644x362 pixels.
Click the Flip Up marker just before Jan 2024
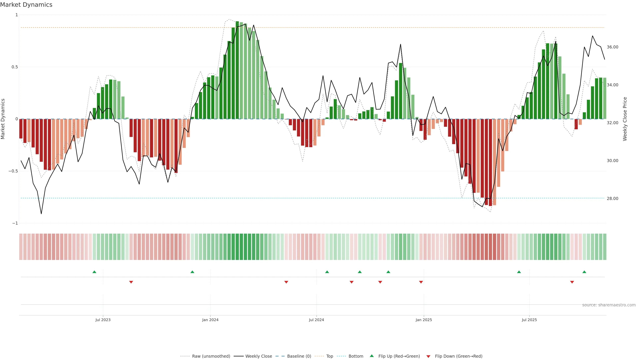tap(192, 272)
